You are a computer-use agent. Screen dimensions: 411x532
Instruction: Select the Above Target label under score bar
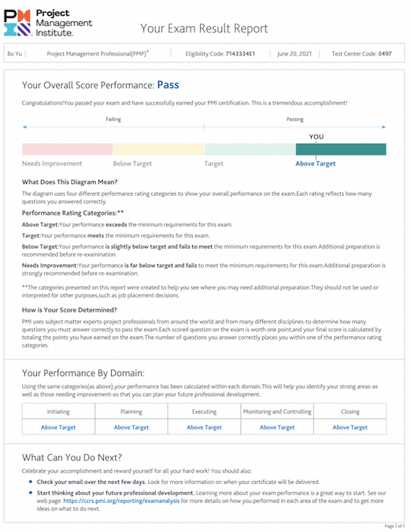click(315, 164)
